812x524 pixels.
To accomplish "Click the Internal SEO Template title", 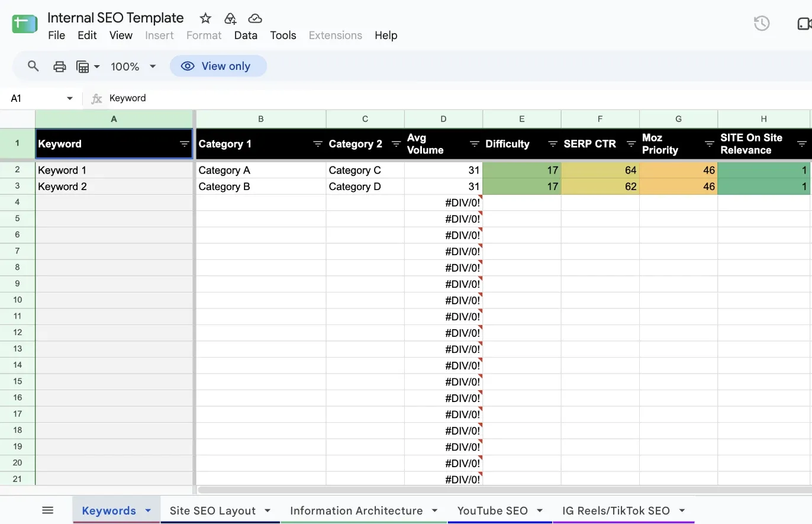I will [115, 18].
